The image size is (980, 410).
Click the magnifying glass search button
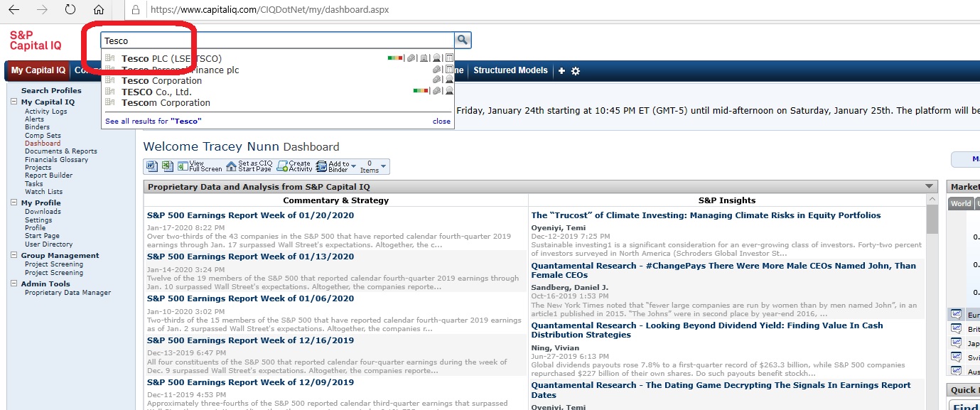463,41
